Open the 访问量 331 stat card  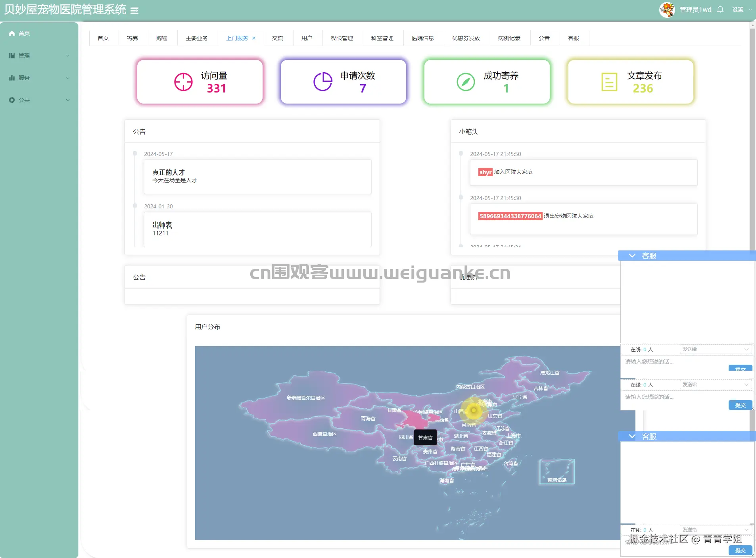(200, 82)
